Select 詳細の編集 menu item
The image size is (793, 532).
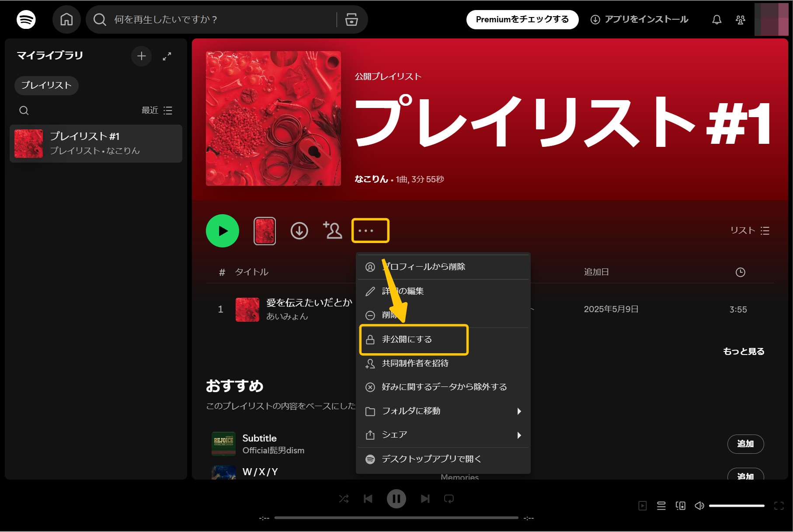point(443,291)
